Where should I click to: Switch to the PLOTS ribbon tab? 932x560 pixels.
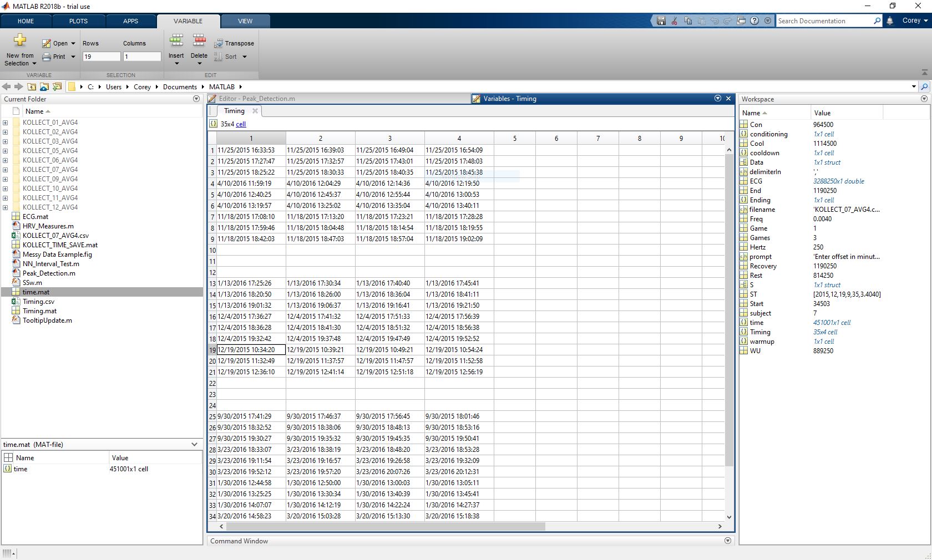(78, 21)
